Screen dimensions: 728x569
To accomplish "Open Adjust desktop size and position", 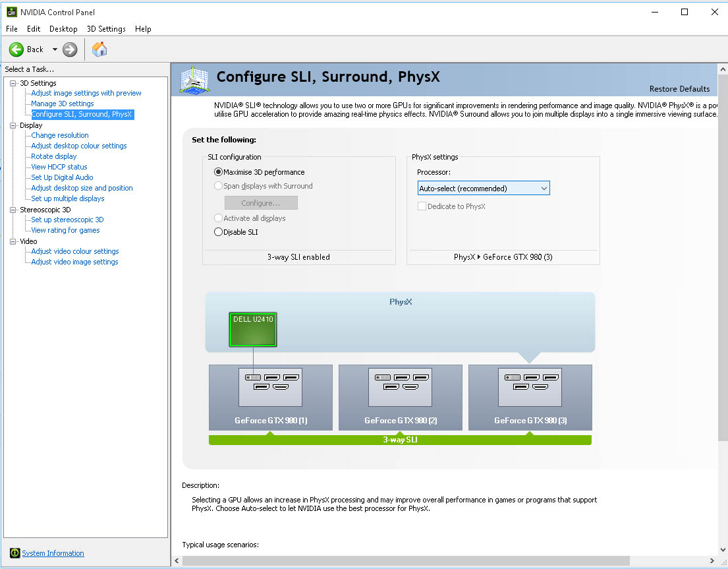I will [82, 188].
